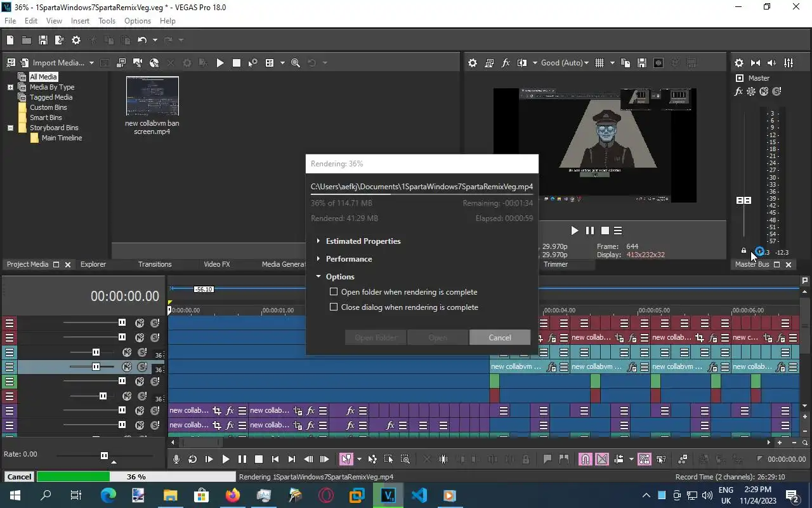Select Tagged Media bin
812x508 pixels.
point(51,97)
